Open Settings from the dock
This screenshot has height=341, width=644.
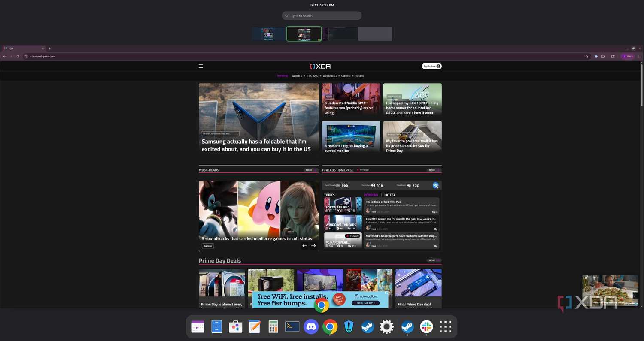pyautogui.click(x=386, y=327)
